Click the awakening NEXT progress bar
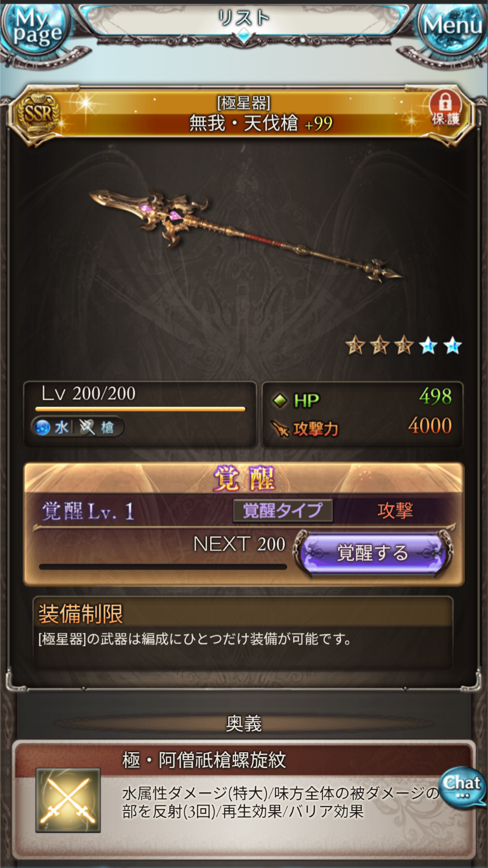488x868 pixels. [163, 566]
